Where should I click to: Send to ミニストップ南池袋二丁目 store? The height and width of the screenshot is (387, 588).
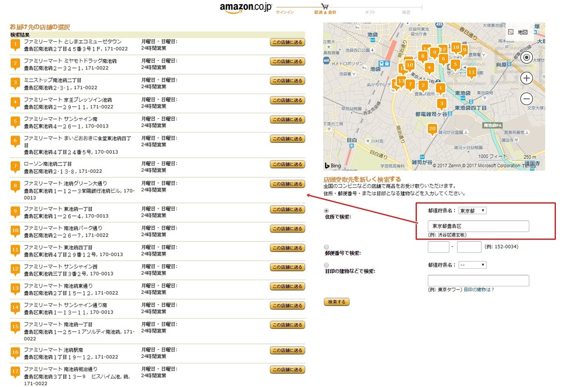pyautogui.click(x=287, y=80)
